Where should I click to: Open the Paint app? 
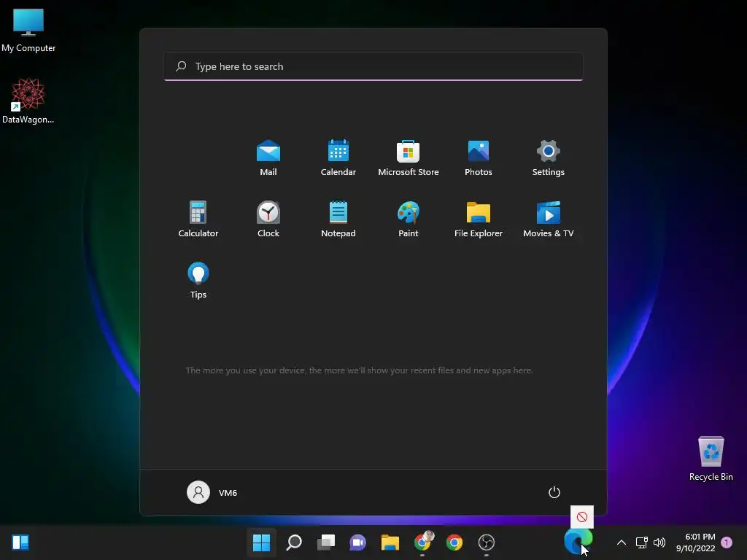(409, 219)
